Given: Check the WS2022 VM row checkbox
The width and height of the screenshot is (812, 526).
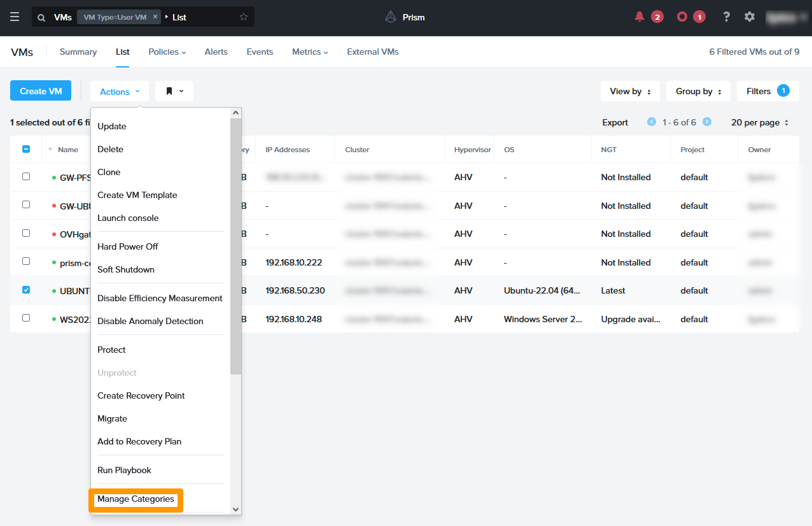Looking at the screenshot, I should coord(26,318).
